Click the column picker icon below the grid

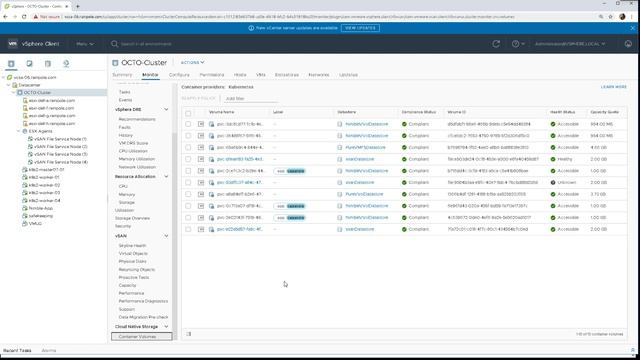[x=189, y=334]
